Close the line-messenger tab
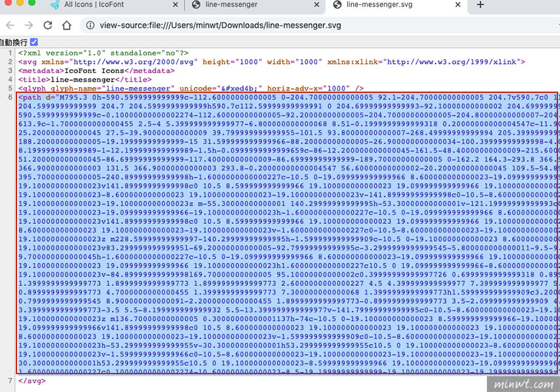The width and height of the screenshot is (560, 392). [x=317, y=5]
